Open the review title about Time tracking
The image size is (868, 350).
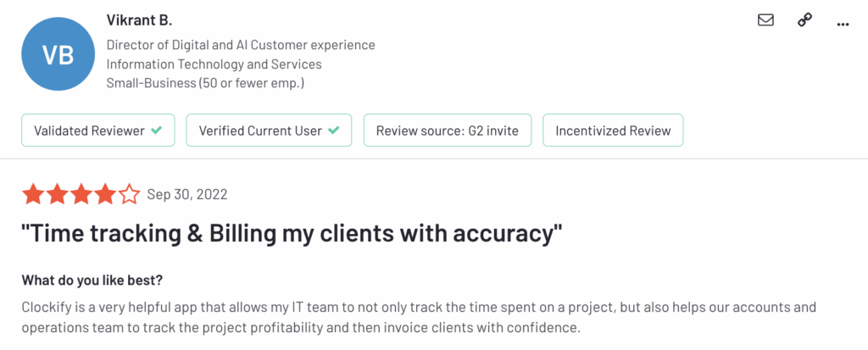coord(292,234)
